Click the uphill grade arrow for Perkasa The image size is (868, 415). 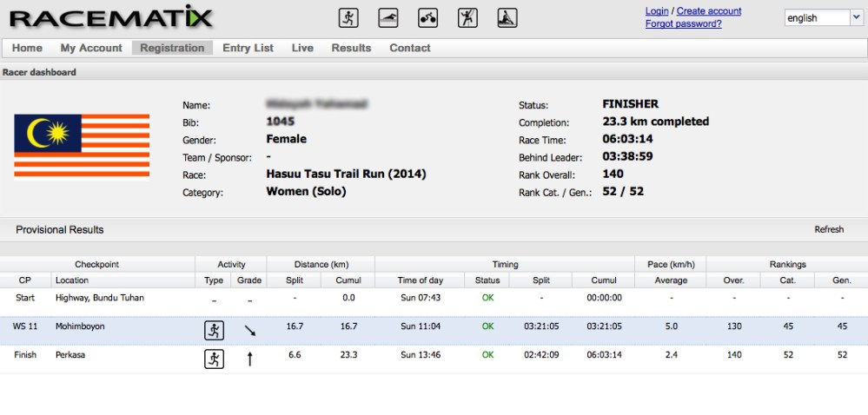coord(249,359)
